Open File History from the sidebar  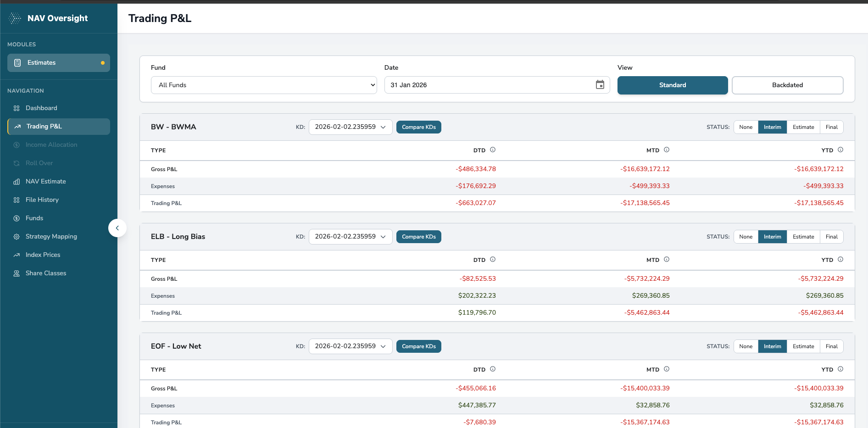[x=42, y=200]
